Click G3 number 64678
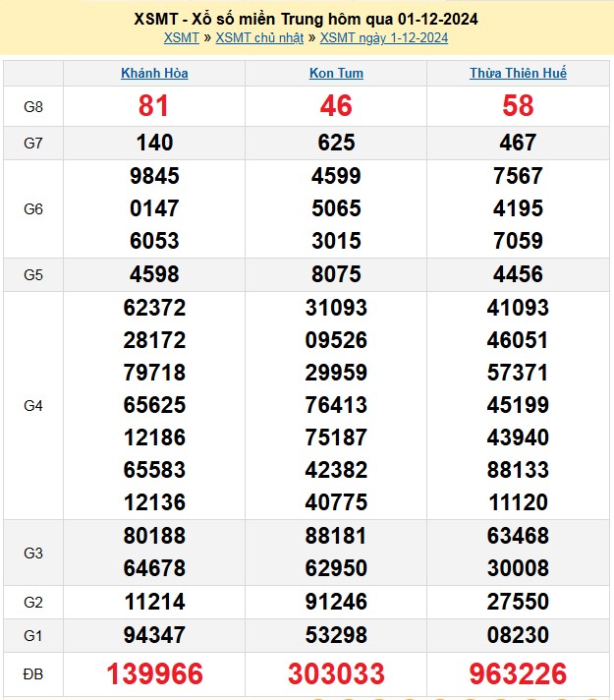Image resolution: width=614 pixels, height=700 pixels. coord(154,568)
